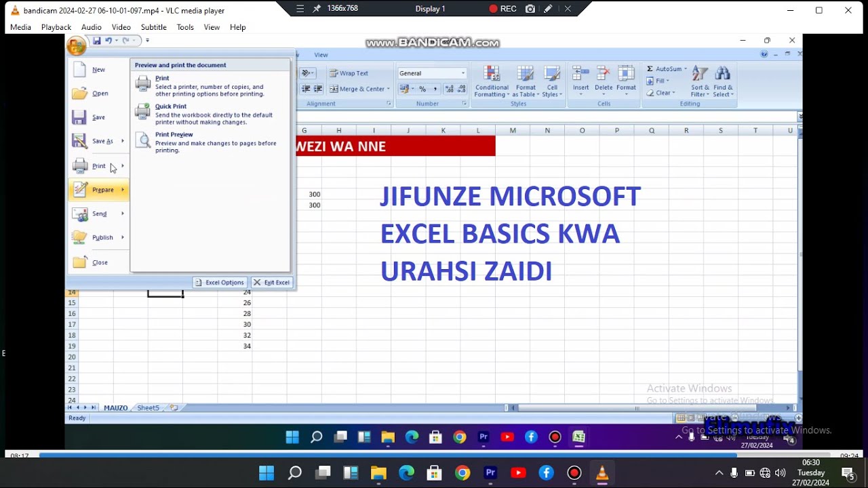Viewport: 868px width, 488px height.
Task: Click Accounting Number Format icon
Action: click(x=404, y=89)
